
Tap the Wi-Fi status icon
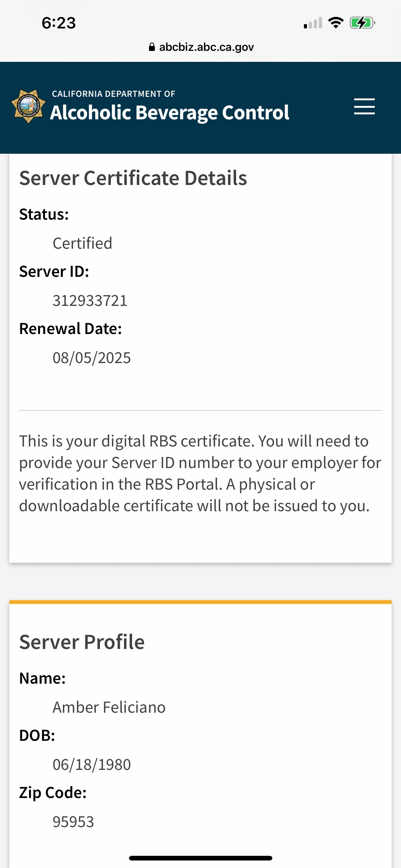(336, 23)
